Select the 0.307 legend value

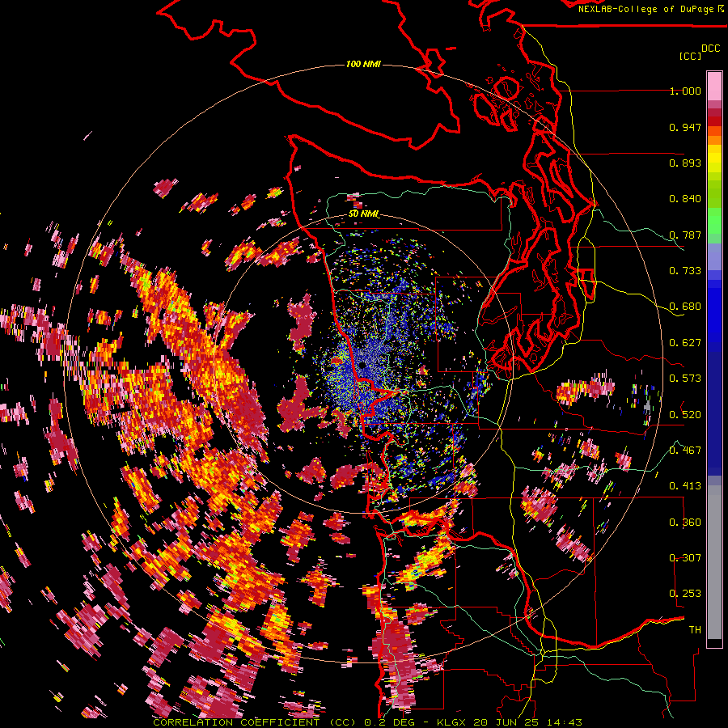pos(685,558)
